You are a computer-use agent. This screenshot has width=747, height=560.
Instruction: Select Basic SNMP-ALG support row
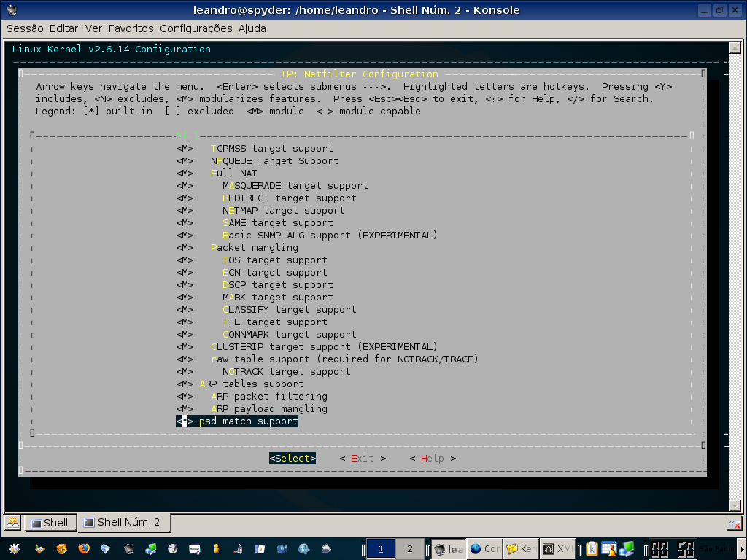coord(306,236)
